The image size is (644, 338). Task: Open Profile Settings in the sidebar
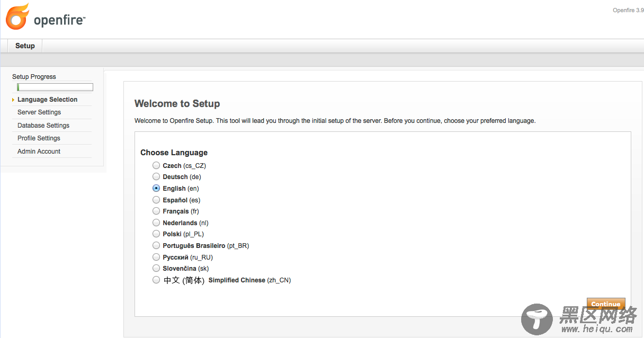[x=39, y=138]
